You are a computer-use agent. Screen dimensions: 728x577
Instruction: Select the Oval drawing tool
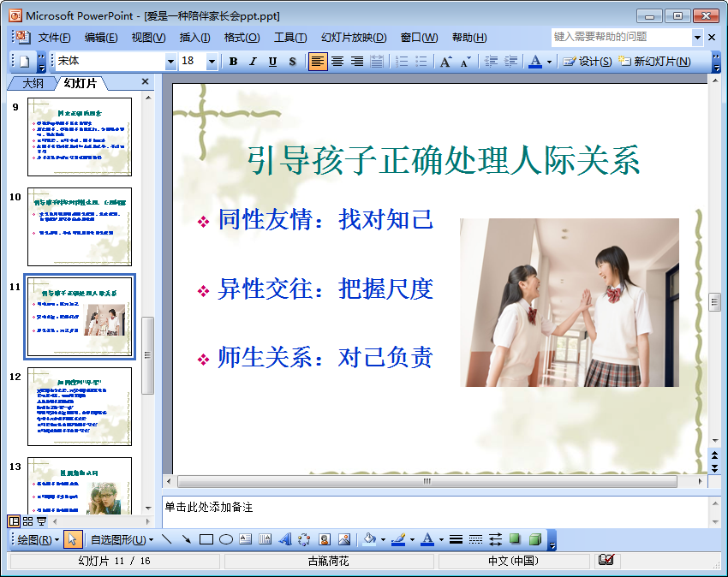[x=225, y=539]
